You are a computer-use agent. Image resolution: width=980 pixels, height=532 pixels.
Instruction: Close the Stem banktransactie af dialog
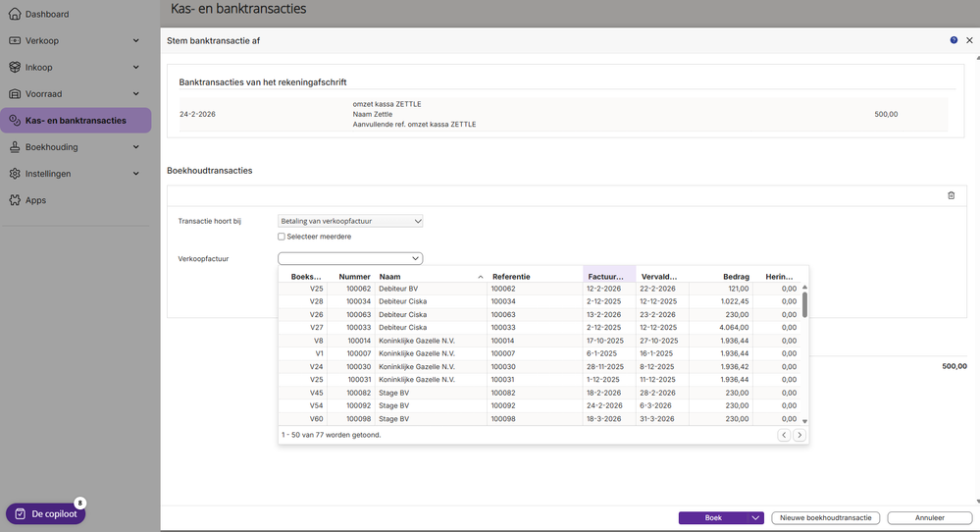[x=969, y=40]
